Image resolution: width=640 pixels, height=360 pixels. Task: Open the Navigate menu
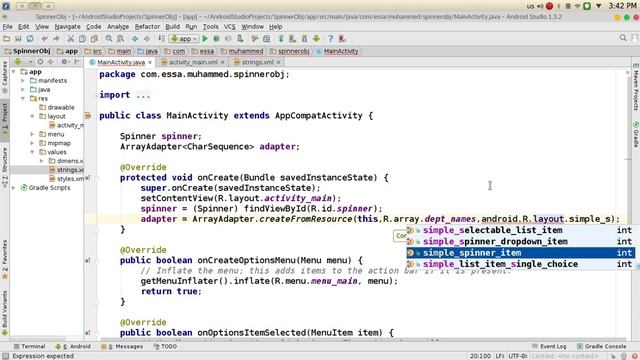[x=67, y=27]
